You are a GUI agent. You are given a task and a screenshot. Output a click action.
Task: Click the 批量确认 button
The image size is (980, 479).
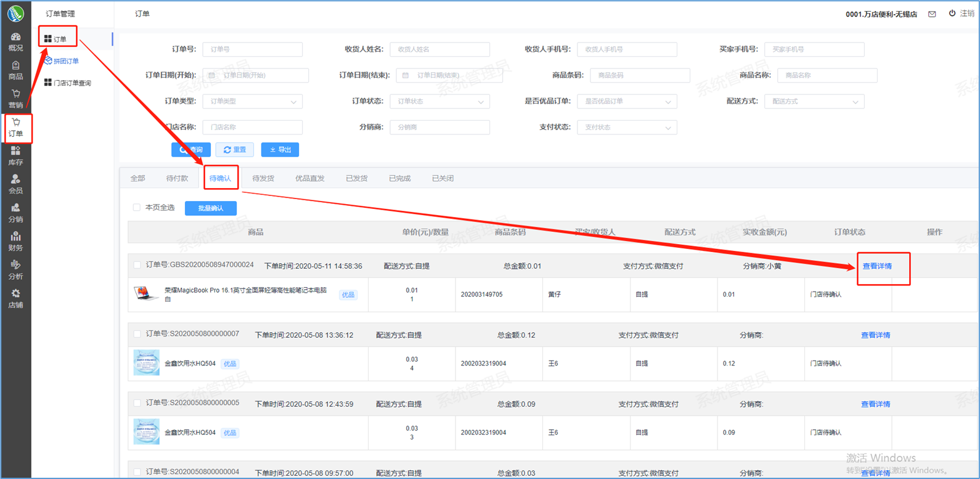tap(210, 208)
